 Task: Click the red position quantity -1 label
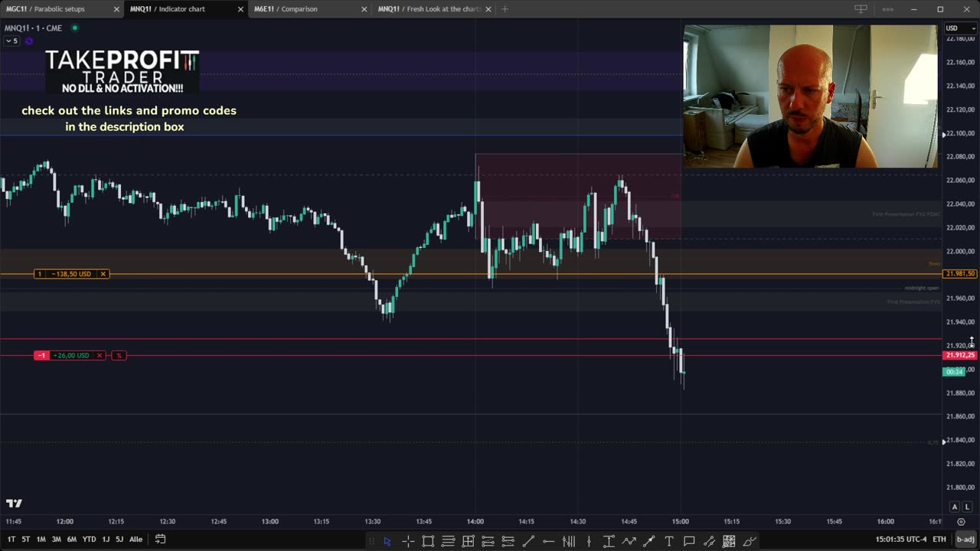[x=41, y=355]
